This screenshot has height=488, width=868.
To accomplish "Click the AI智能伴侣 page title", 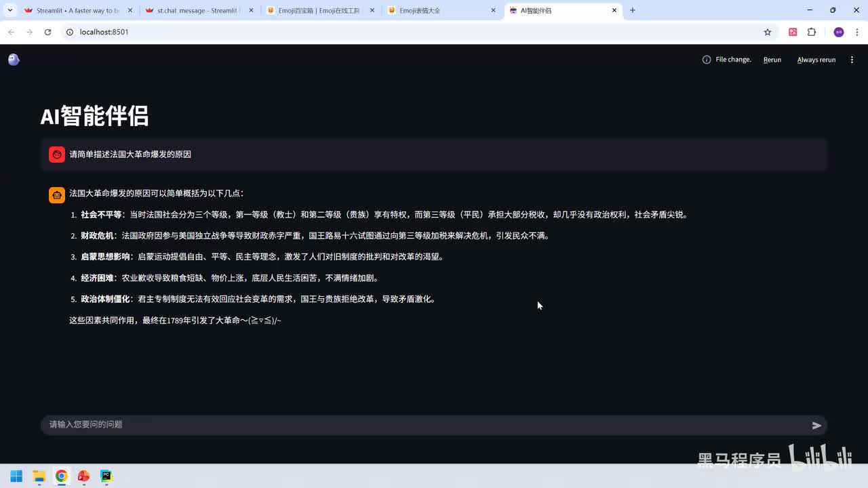I will (94, 116).
